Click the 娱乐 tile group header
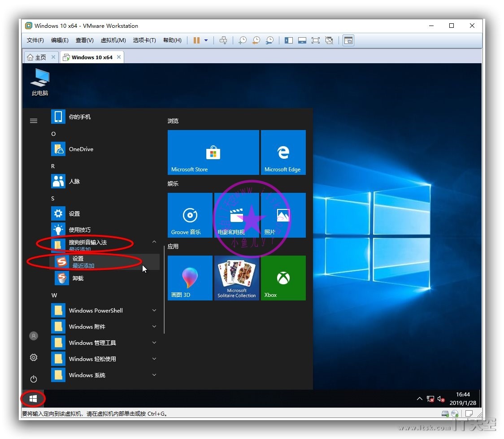Screen dimensions: 504x439 (173, 183)
